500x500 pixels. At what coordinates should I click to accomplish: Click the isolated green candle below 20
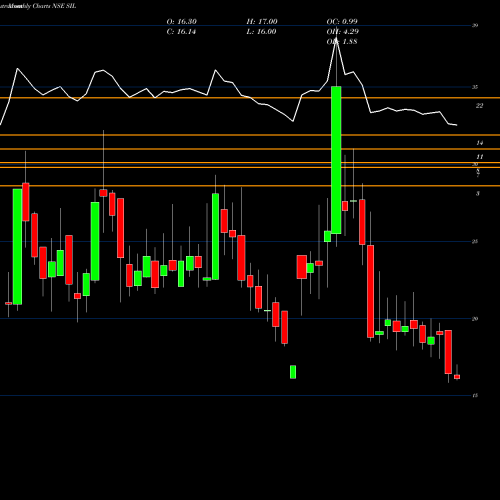click(293, 372)
